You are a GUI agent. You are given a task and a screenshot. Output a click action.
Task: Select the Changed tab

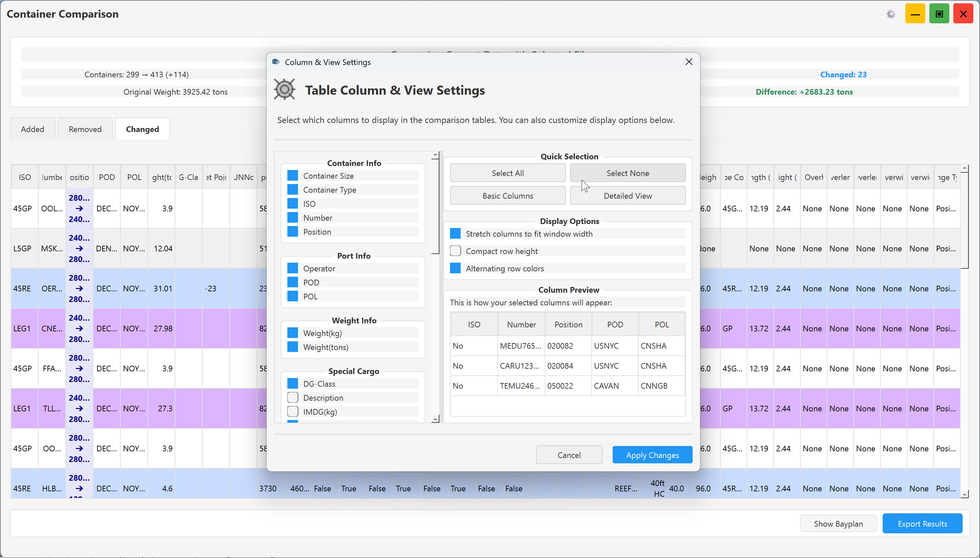(143, 129)
